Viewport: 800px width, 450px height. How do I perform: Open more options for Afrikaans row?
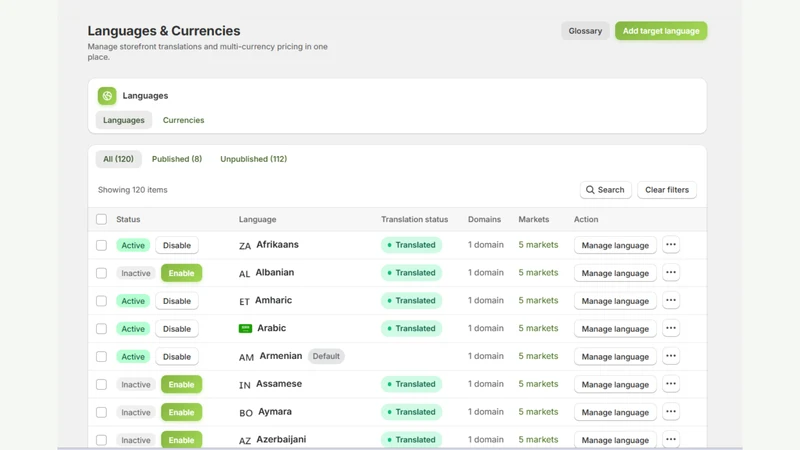click(x=670, y=245)
